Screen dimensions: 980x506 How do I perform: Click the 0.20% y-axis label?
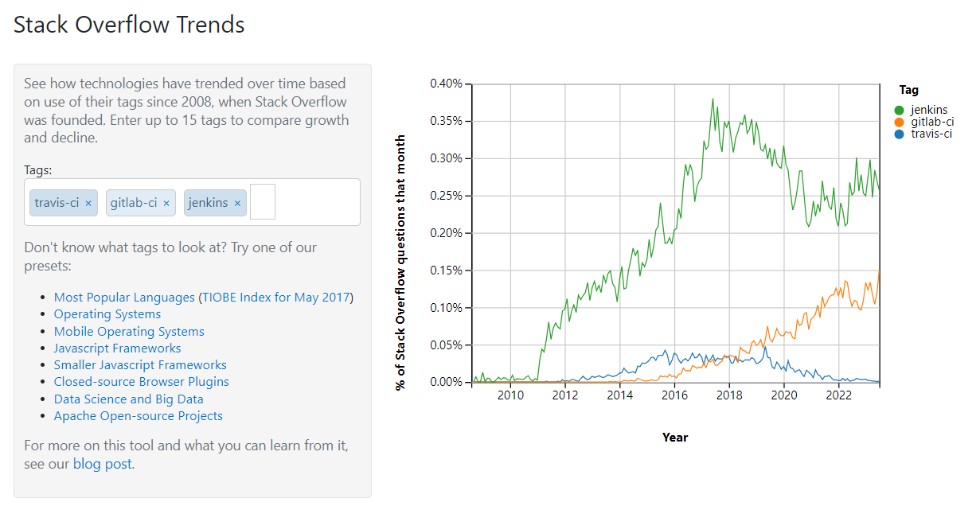click(x=446, y=233)
